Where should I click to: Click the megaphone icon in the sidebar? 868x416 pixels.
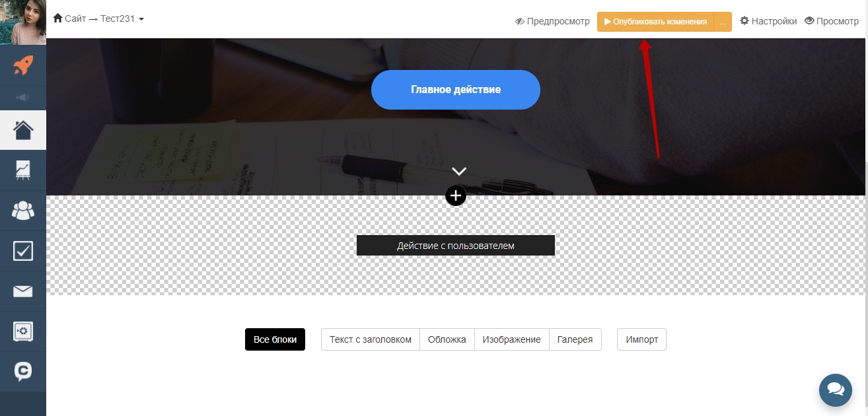coord(23,98)
